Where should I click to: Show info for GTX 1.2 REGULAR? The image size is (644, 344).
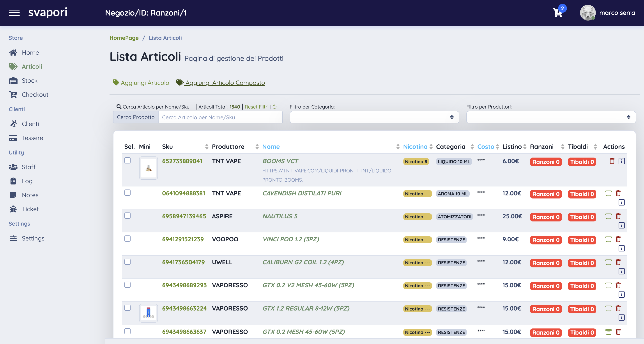click(621, 318)
